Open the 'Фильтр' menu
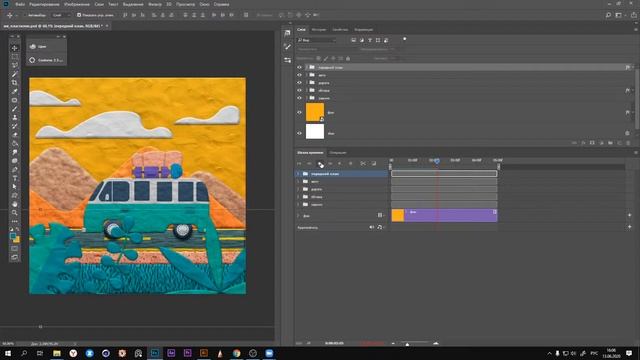The width and height of the screenshot is (640, 360). 155,4
